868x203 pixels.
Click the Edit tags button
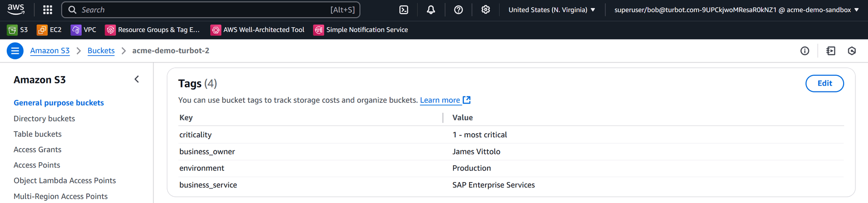pos(825,83)
